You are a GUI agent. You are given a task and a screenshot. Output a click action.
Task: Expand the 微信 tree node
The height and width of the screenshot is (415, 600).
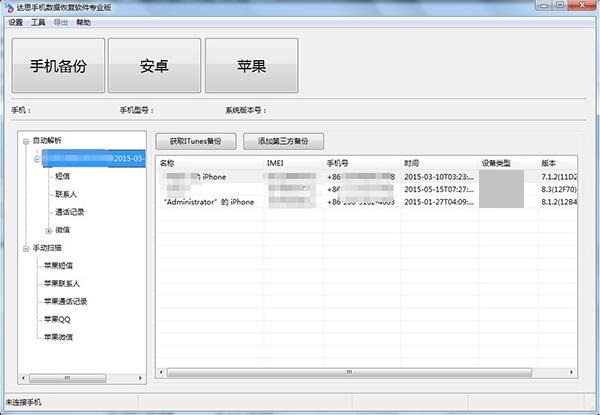click(49, 230)
